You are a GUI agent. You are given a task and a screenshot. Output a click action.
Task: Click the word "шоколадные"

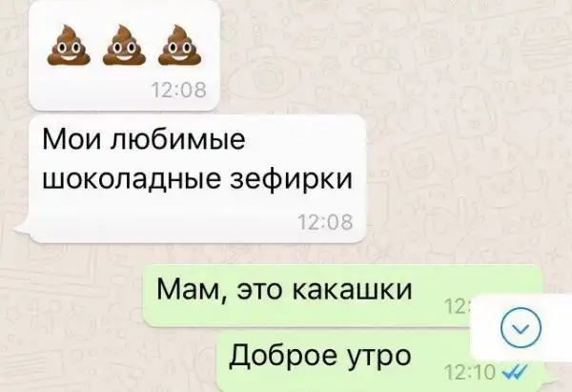pyautogui.click(x=132, y=179)
